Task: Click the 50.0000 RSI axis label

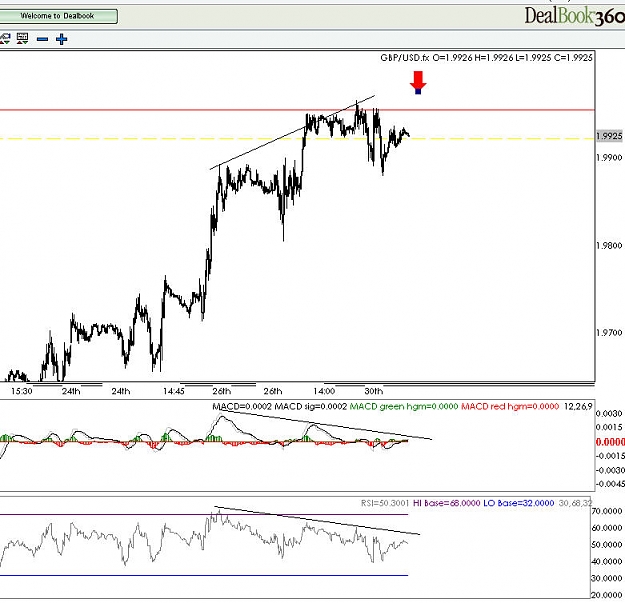Action: (607, 545)
